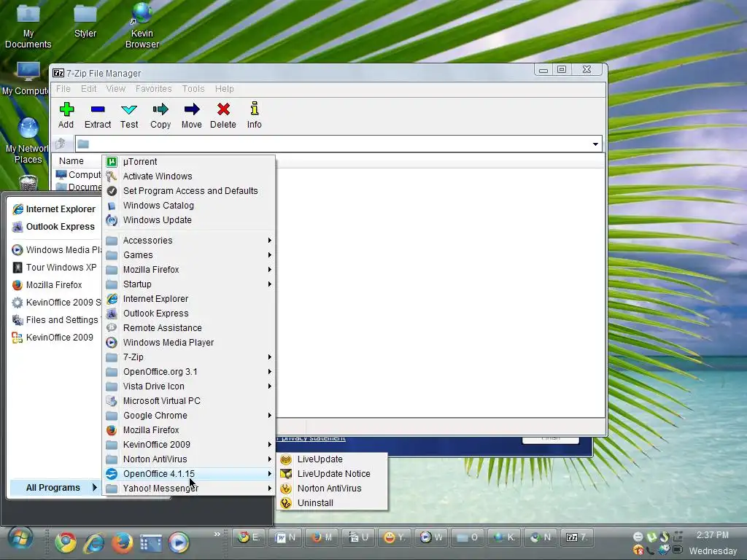Screen dimensions: 747x560
Task: Open Outlook Express in All Programs list
Action: (x=190, y=314)
